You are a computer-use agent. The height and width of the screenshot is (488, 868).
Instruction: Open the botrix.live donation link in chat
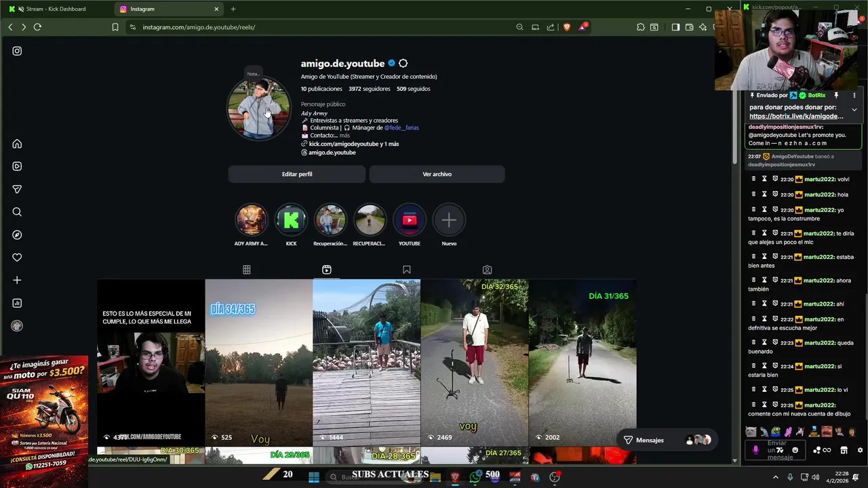click(x=796, y=116)
